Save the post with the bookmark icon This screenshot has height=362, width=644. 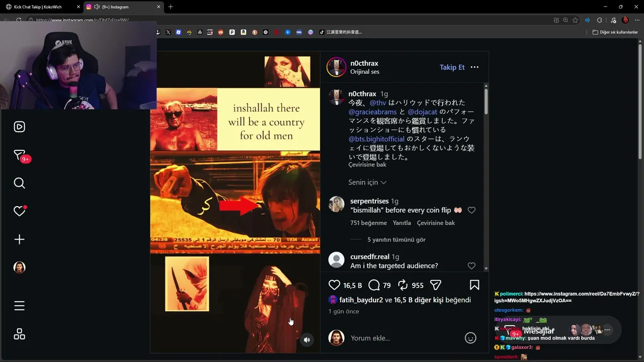[474, 285]
